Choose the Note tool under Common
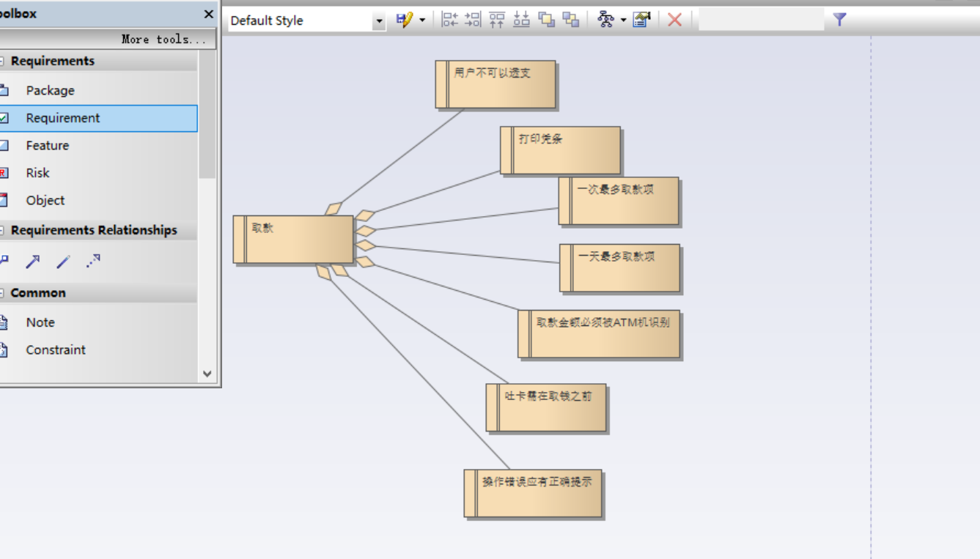Viewport: 980px width, 559px height. click(x=98, y=322)
